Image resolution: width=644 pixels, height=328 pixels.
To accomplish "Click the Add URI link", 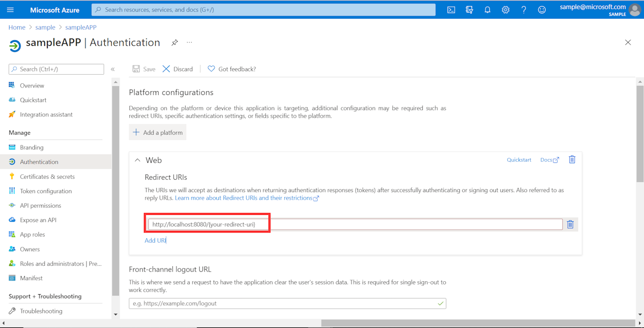I will (x=155, y=240).
